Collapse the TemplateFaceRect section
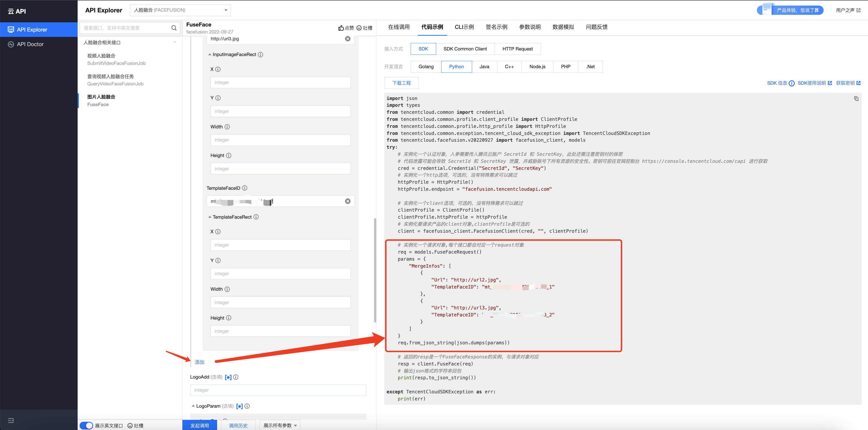 [x=210, y=217]
